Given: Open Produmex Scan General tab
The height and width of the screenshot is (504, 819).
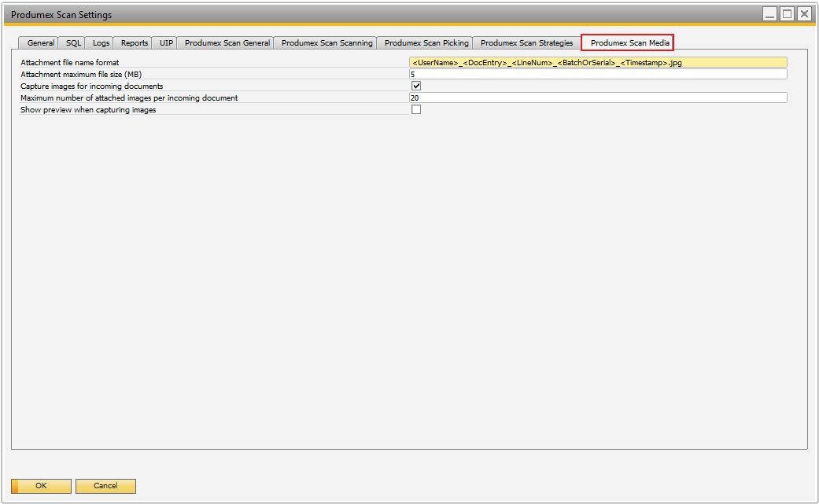Looking at the screenshot, I should pos(227,43).
